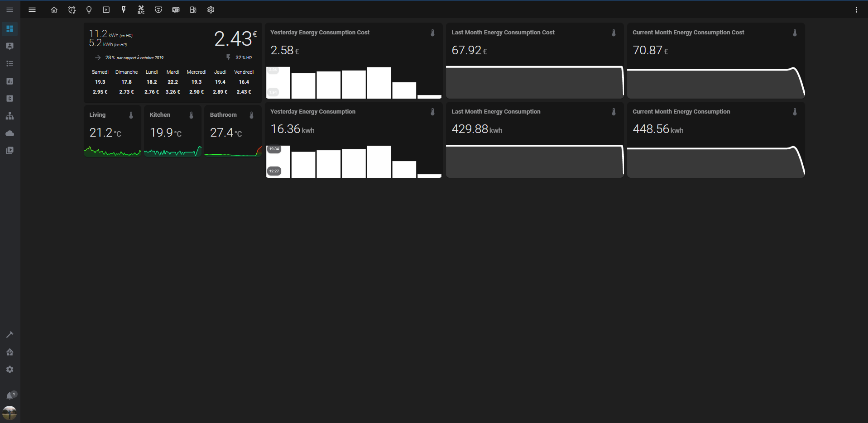Click thermometer icon on Bathroom card
This screenshot has width=868, height=423.
[x=251, y=115]
